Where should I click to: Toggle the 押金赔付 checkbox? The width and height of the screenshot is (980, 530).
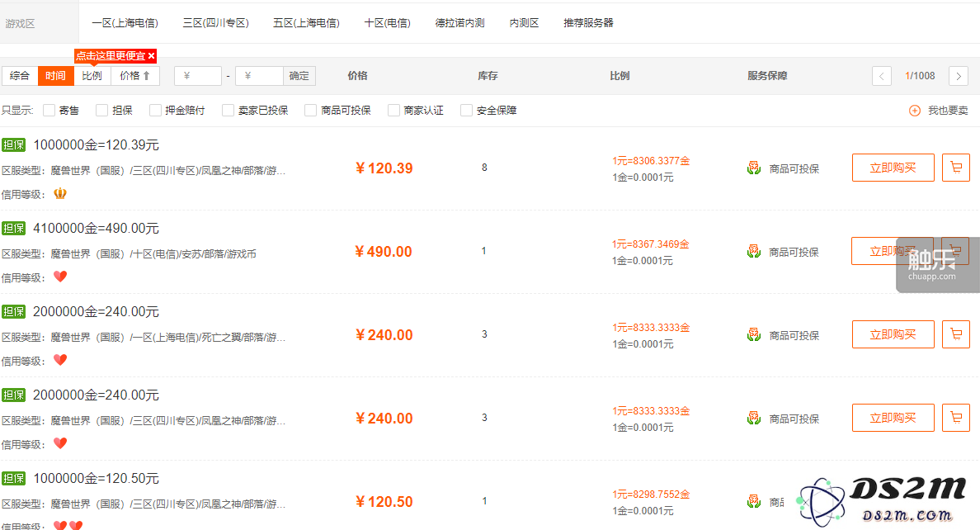[155, 110]
